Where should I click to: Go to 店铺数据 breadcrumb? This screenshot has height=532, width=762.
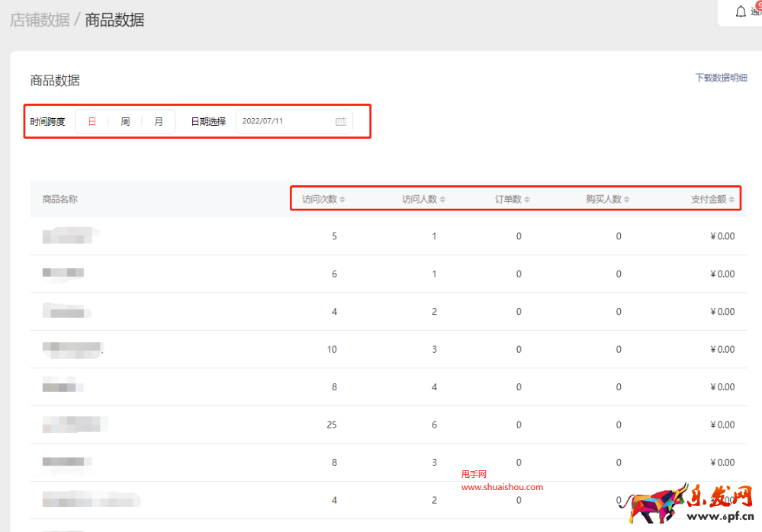coord(40,20)
